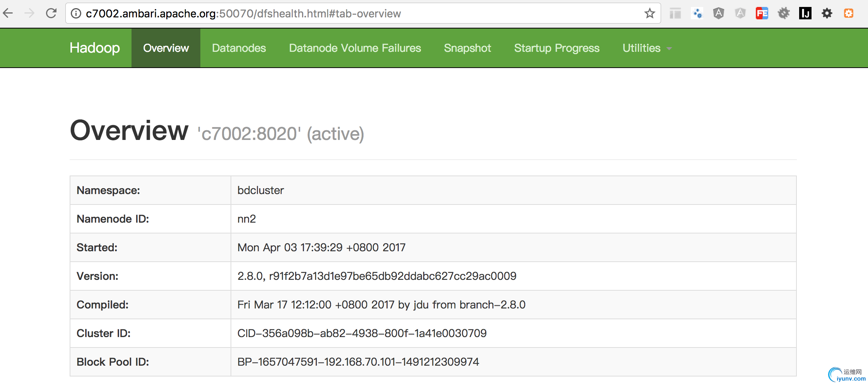Click the address bar URL field
The width and height of the screenshot is (868, 385).
(x=363, y=14)
